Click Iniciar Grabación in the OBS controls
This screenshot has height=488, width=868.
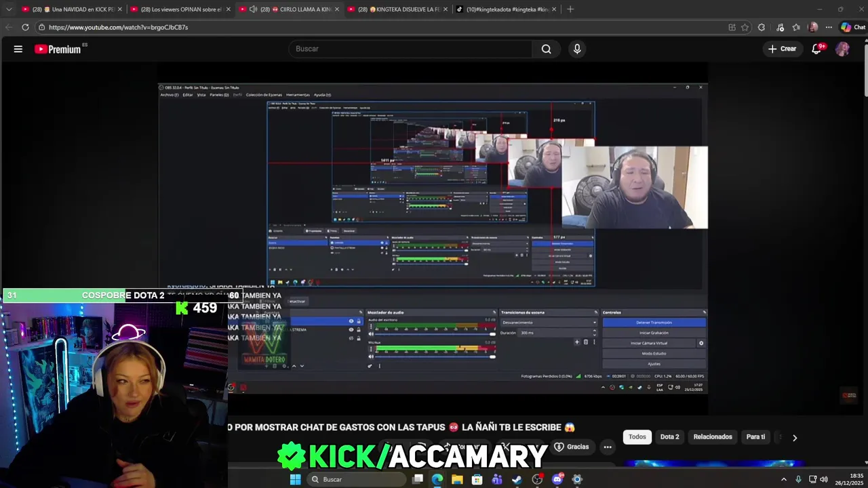click(654, 333)
